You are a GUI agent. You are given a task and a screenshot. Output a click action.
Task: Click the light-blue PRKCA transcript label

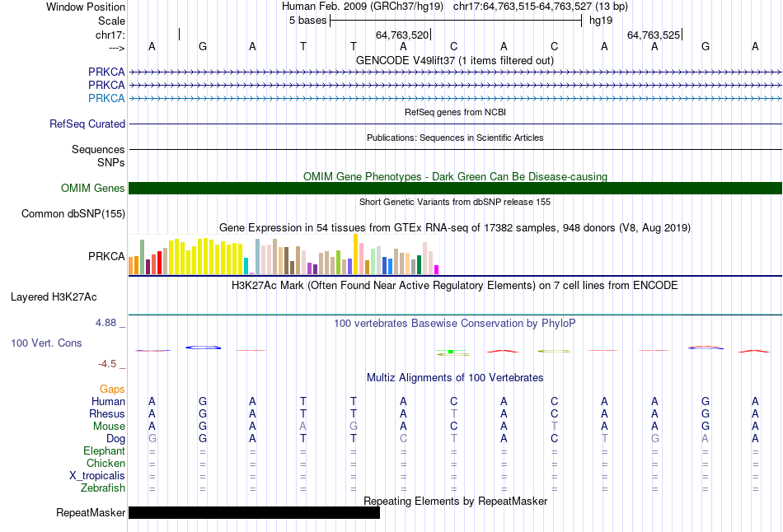[x=106, y=98]
